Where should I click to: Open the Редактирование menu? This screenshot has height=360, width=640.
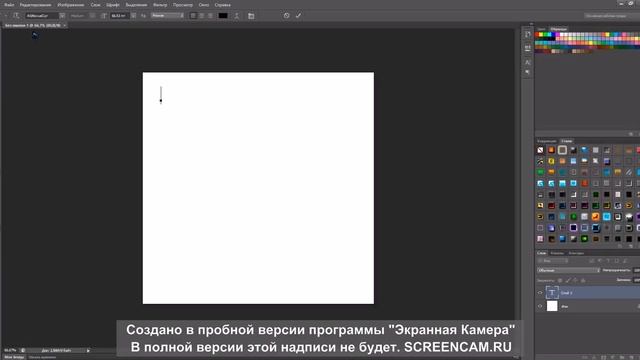point(36,5)
